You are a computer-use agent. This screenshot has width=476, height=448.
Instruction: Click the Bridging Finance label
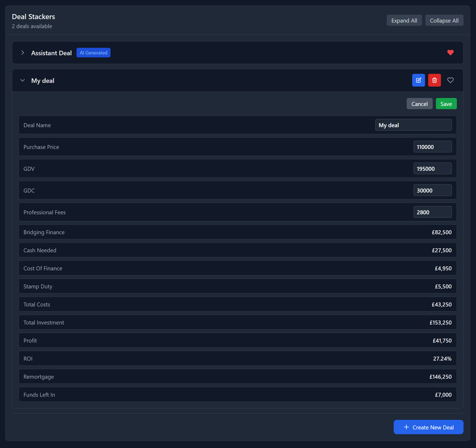click(x=44, y=232)
